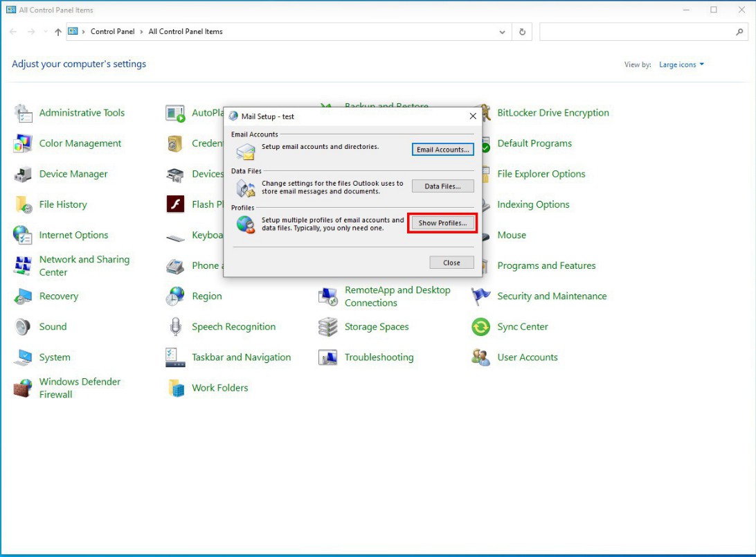The image size is (756, 557).
Task: Open the recent locations dropdown arrow
Action: pos(45,32)
